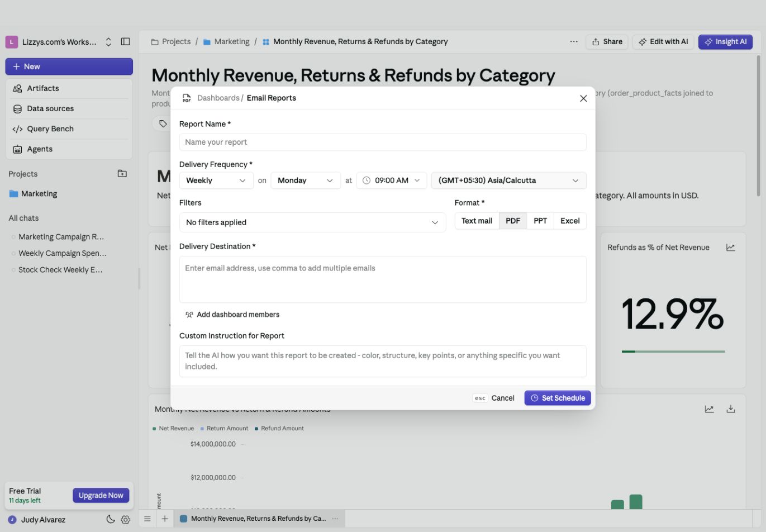Open options on the bottom tab
766x532 pixels.
pyautogui.click(x=335, y=519)
